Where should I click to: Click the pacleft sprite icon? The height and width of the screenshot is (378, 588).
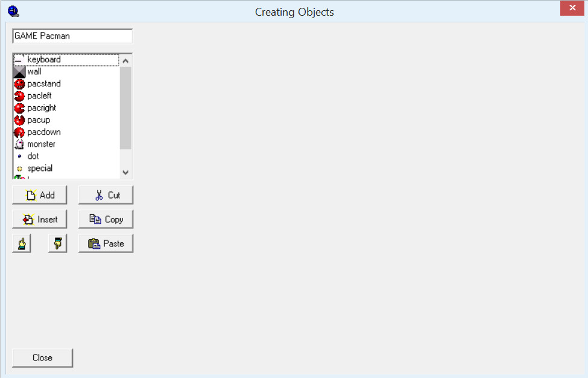point(19,96)
